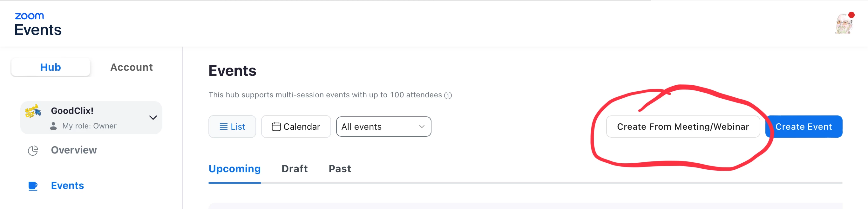
Task: Click the calendar icon in Calendar button
Action: [276, 127]
